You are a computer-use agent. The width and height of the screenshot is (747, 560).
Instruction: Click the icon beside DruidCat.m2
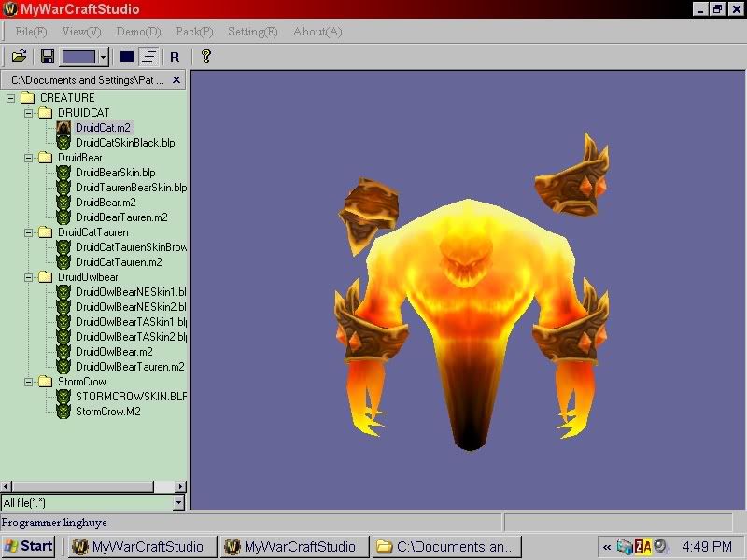click(x=63, y=128)
